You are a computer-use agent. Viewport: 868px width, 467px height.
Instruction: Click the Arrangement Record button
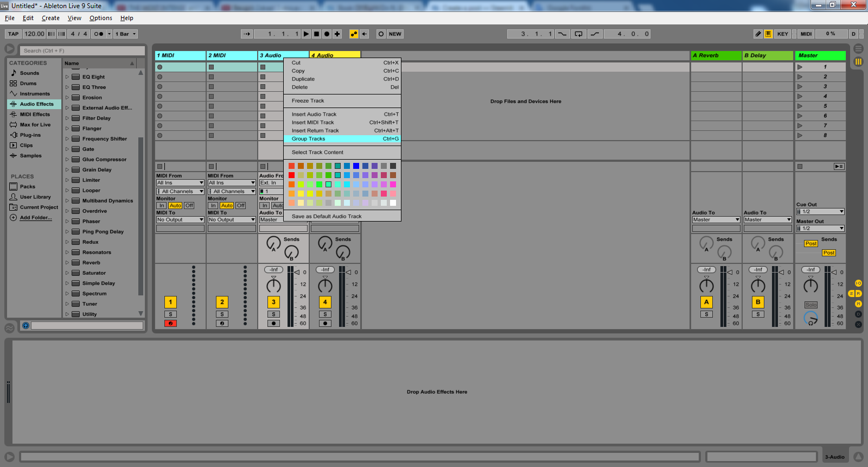click(327, 34)
